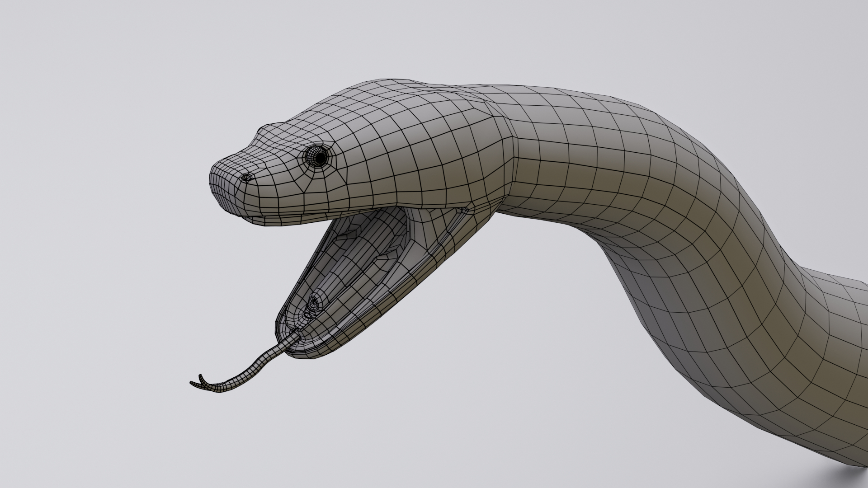Click the nostril on the snout
868x488 pixels.
coord(248,177)
